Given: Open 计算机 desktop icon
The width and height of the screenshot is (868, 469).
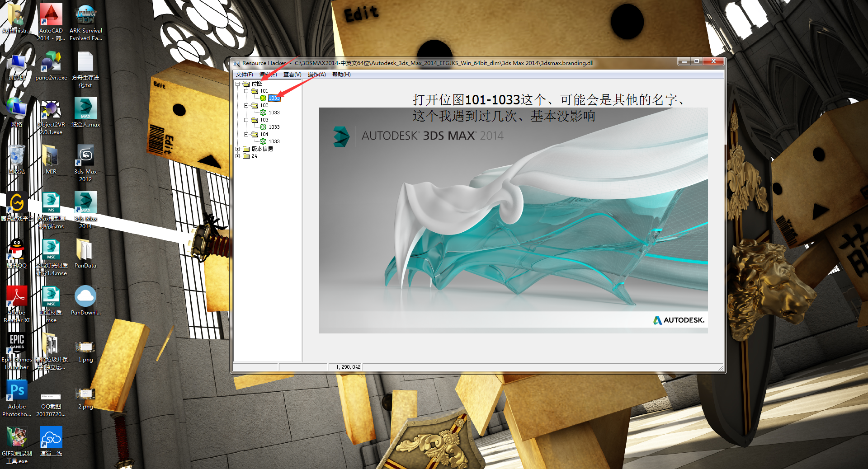Looking at the screenshot, I should pyautogui.click(x=17, y=68).
